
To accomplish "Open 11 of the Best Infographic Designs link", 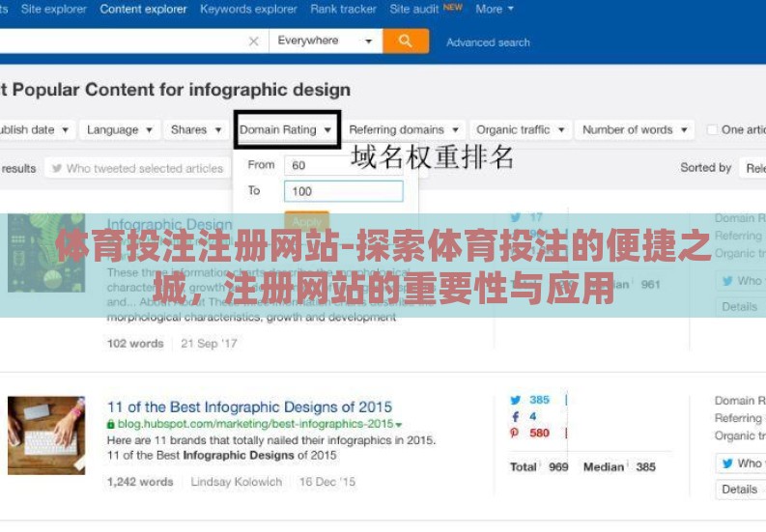I will [249, 406].
